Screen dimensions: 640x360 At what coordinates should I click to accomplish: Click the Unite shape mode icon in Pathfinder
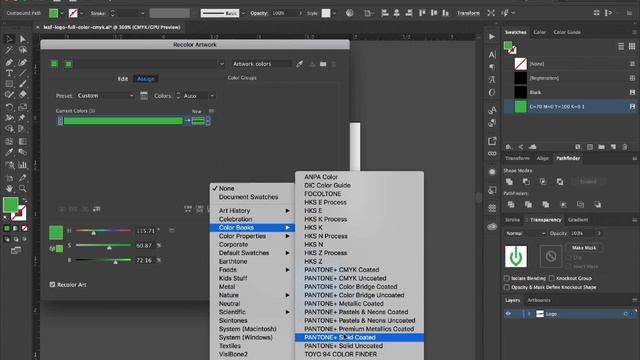click(x=509, y=182)
